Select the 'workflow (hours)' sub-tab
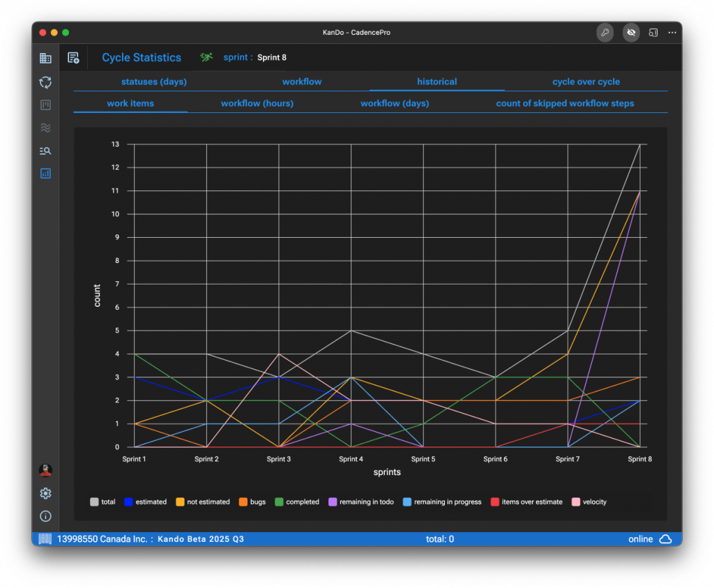Screen dimensions: 714x588 pos(257,103)
